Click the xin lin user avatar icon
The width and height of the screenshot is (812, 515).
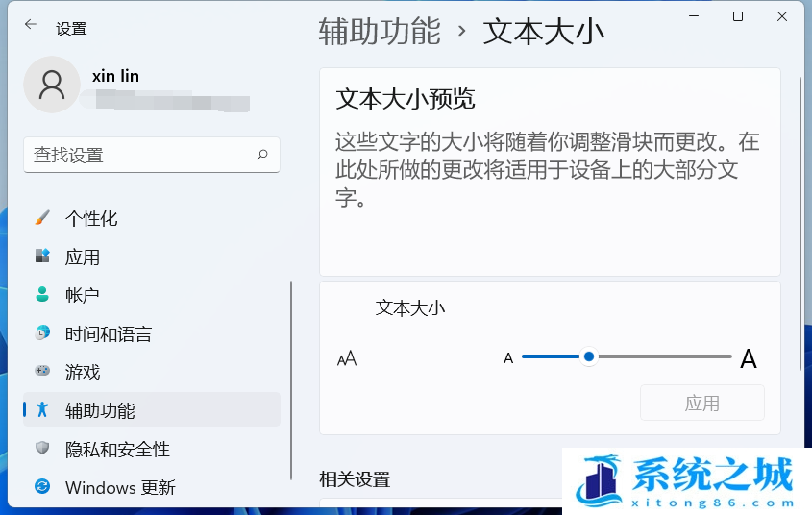[51, 85]
